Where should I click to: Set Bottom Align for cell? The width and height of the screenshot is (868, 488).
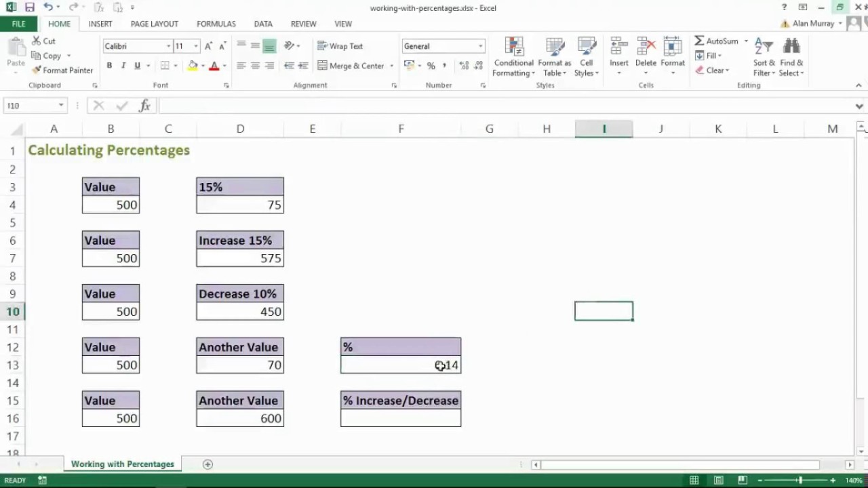269,46
